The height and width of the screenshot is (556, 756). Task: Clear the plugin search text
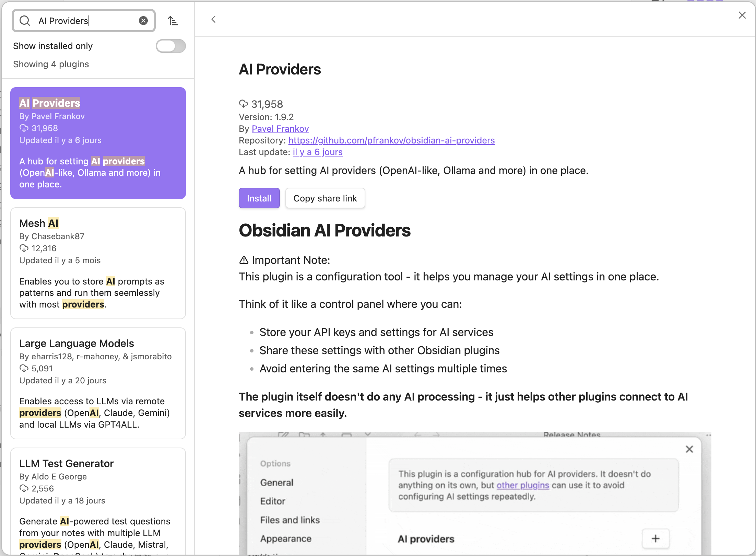pyautogui.click(x=143, y=21)
